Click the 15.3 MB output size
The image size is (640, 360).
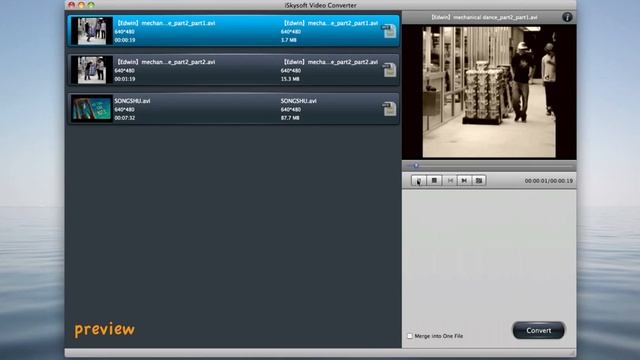[x=290, y=79]
